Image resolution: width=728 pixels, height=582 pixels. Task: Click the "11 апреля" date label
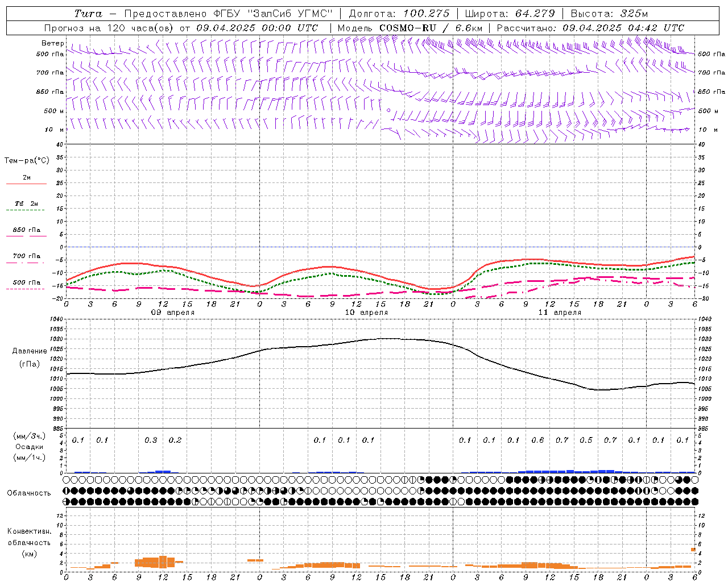click(x=560, y=313)
